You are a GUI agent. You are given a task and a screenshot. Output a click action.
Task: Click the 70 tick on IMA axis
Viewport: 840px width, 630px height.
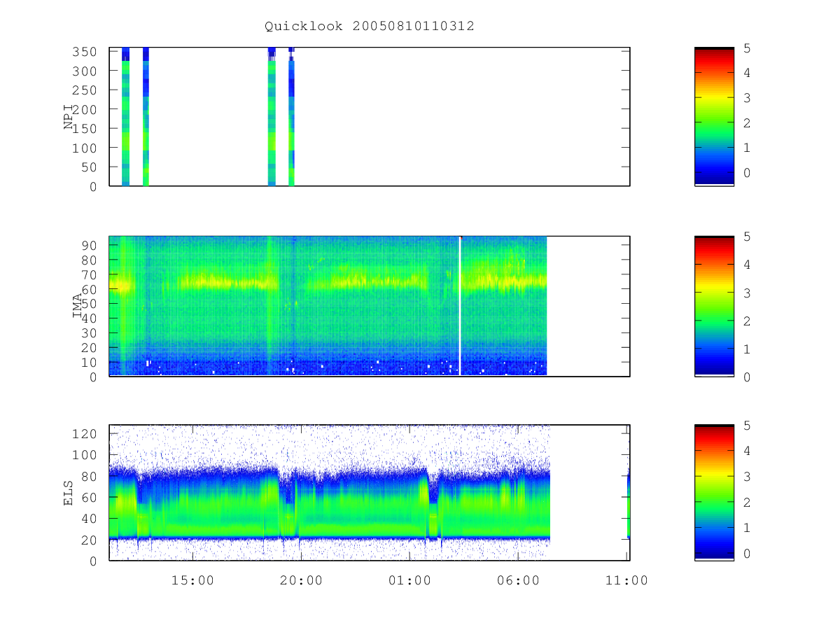pos(89,274)
